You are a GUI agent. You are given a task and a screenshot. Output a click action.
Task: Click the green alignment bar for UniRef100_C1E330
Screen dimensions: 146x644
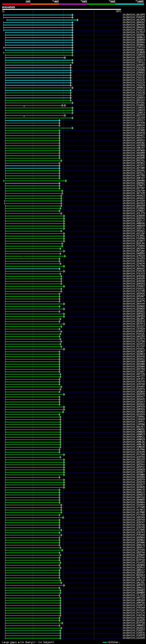tap(39, 128)
